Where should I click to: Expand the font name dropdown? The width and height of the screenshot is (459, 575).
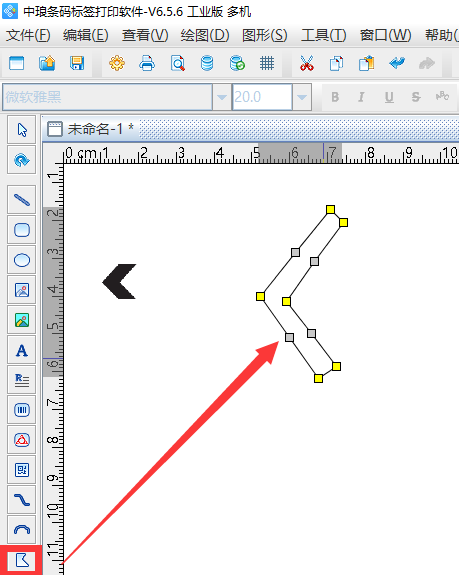(222, 97)
